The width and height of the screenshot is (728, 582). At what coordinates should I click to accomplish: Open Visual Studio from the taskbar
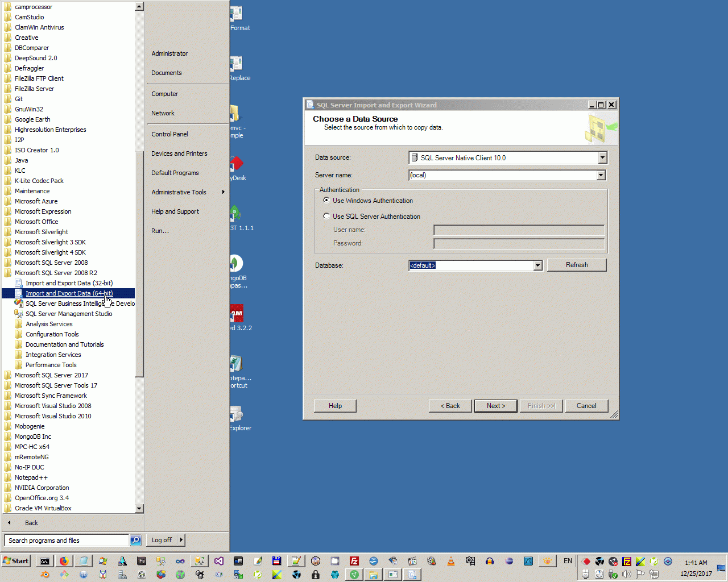[219, 561]
